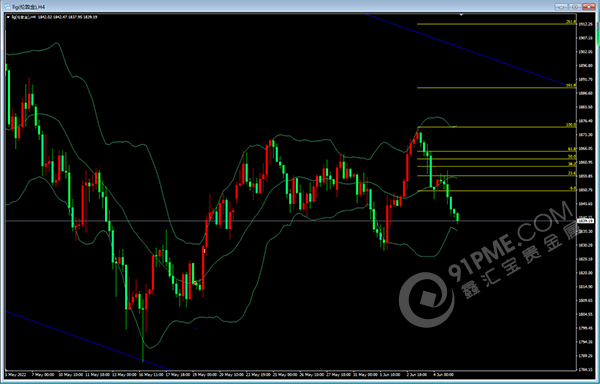Click the 1912.25 value on price scale
Viewport: 600px width, 384px height.
(x=585, y=24)
